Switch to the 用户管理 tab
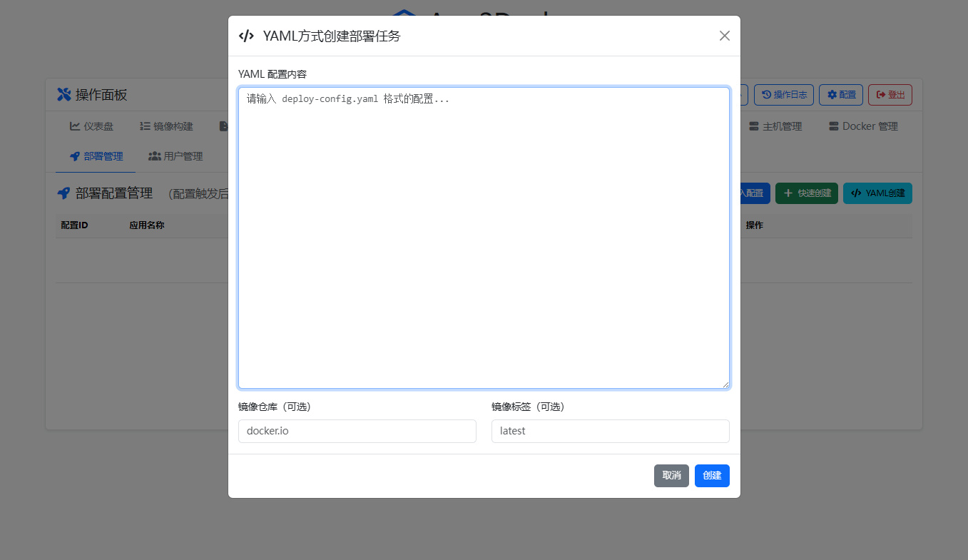Image resolution: width=968 pixels, height=560 pixels. (175, 156)
